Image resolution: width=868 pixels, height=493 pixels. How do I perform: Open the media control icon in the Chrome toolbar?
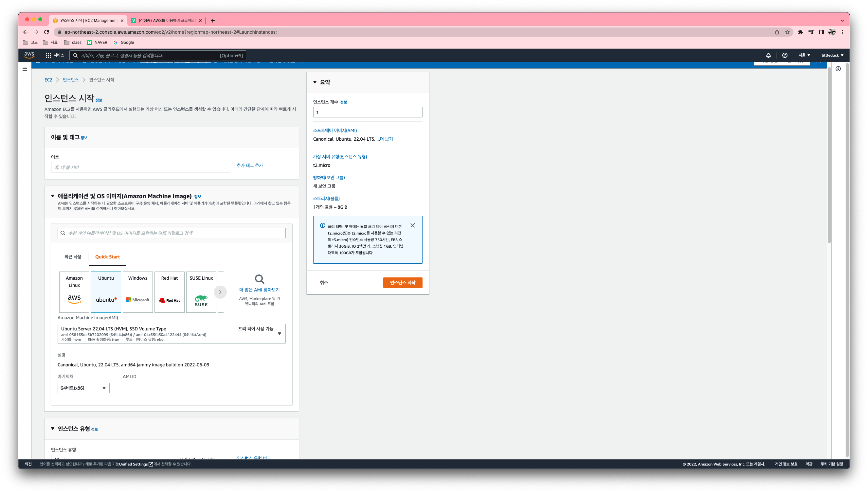coord(811,32)
